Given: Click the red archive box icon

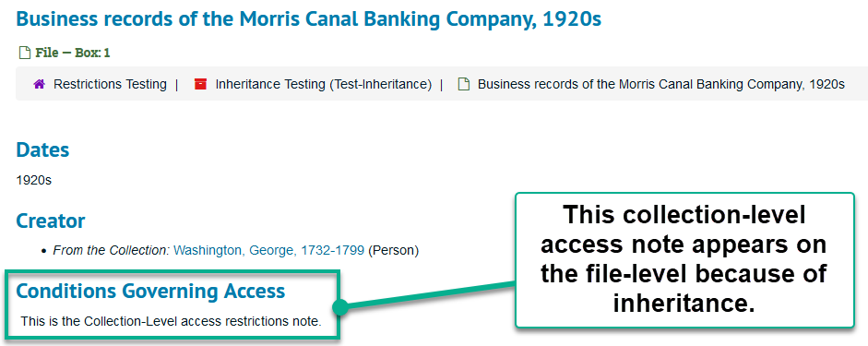Looking at the screenshot, I should point(200,84).
